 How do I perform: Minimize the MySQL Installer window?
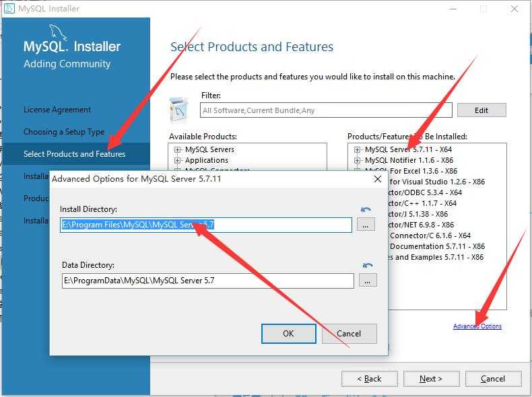point(453,9)
